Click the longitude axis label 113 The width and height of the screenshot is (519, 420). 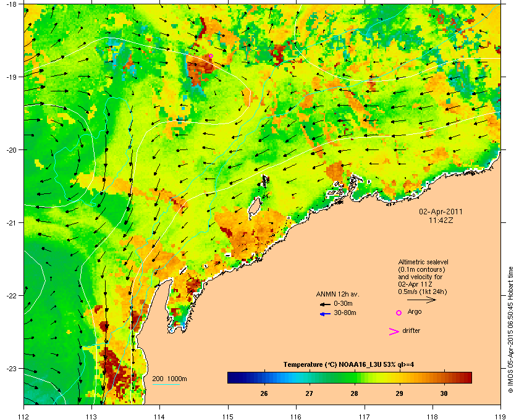tap(91, 417)
